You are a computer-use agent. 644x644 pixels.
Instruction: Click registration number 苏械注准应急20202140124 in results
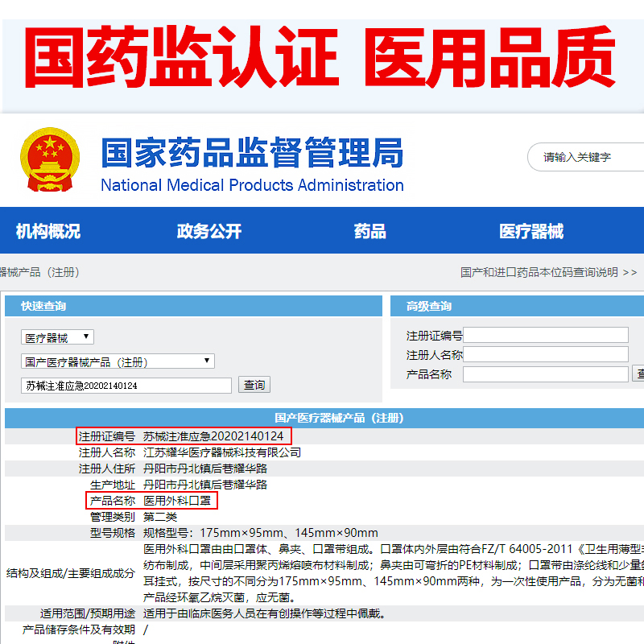click(213, 436)
